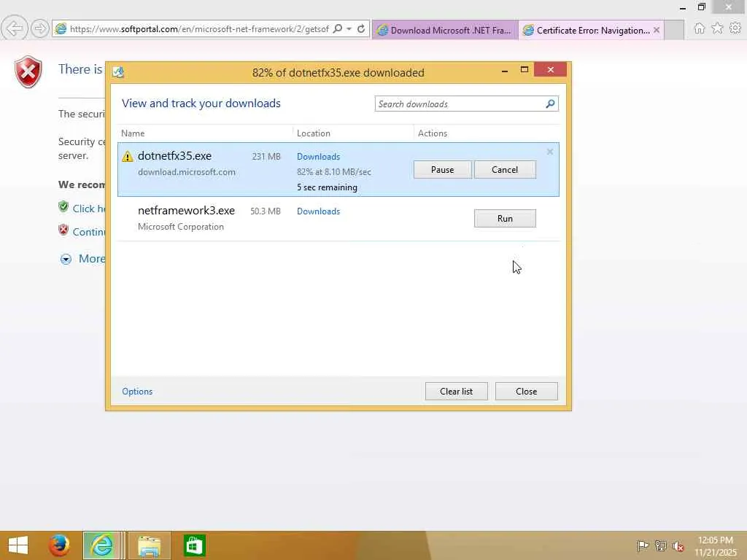Click the Search downloads magnifier icon
This screenshot has height=560, width=747.
tap(550, 104)
